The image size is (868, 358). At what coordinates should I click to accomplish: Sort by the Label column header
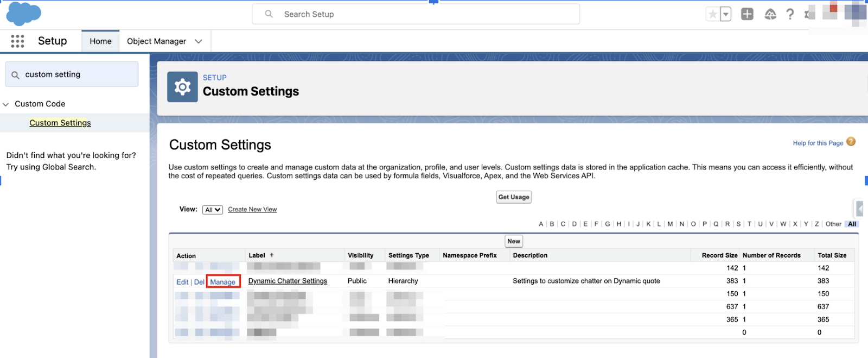[x=257, y=255]
